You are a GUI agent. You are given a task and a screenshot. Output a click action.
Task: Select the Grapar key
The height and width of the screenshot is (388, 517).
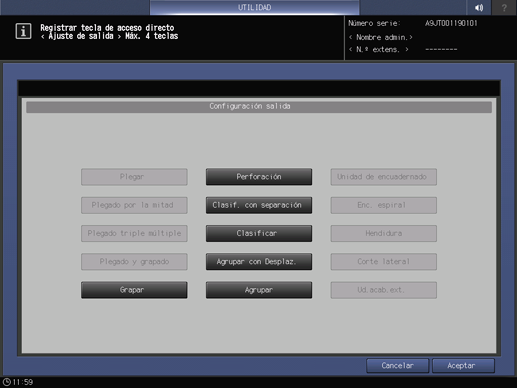[134, 290]
